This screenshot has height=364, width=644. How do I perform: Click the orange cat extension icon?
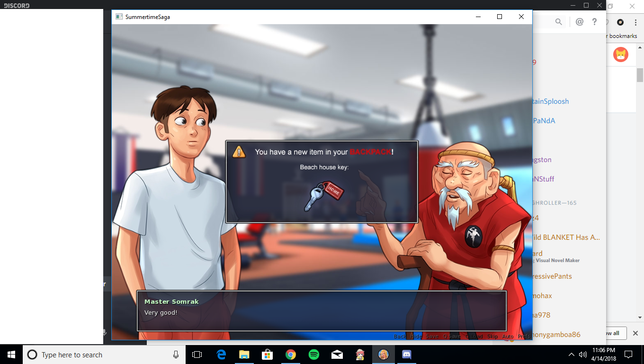(620, 55)
